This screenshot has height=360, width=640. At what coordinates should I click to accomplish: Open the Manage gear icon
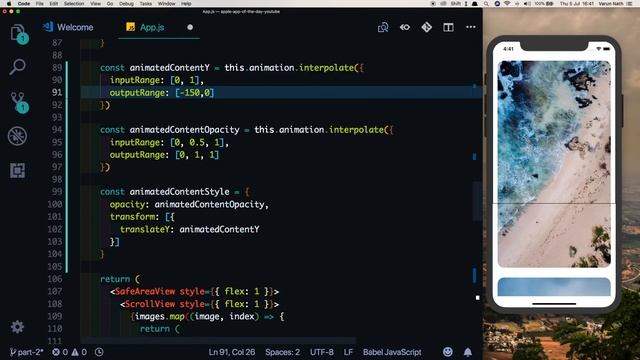[17, 327]
